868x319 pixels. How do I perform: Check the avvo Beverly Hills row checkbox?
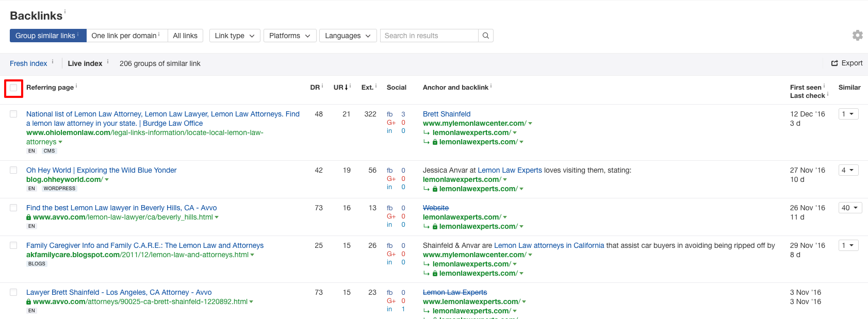point(13,208)
